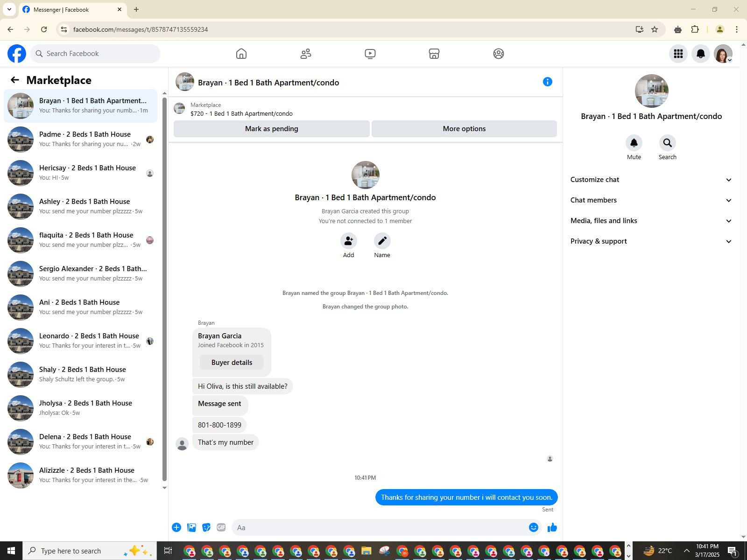Open the Ashley 2 Beds 1 Bath House chat
This screenshot has height=560, width=747.
pos(81,206)
